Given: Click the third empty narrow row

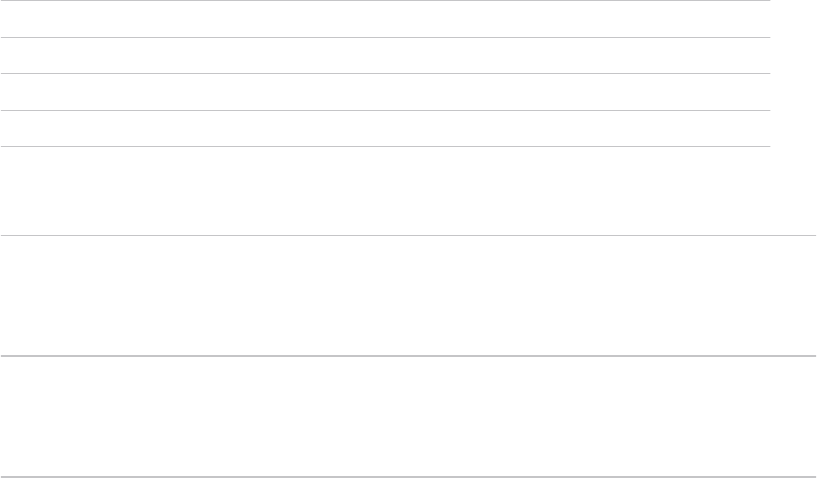Looking at the screenshot, I should (385, 92).
